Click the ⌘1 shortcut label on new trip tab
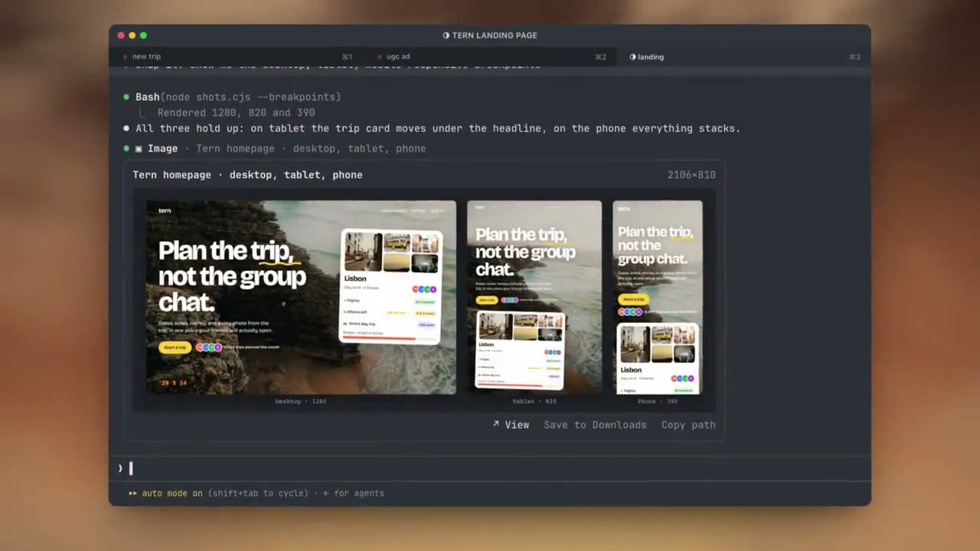Screen dimensions: 980x551 tap(347, 57)
